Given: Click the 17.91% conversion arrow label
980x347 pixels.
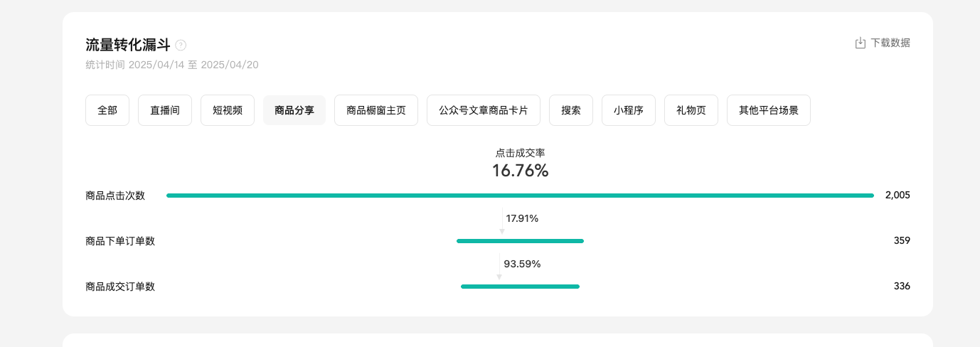Looking at the screenshot, I should pyautogui.click(x=522, y=218).
